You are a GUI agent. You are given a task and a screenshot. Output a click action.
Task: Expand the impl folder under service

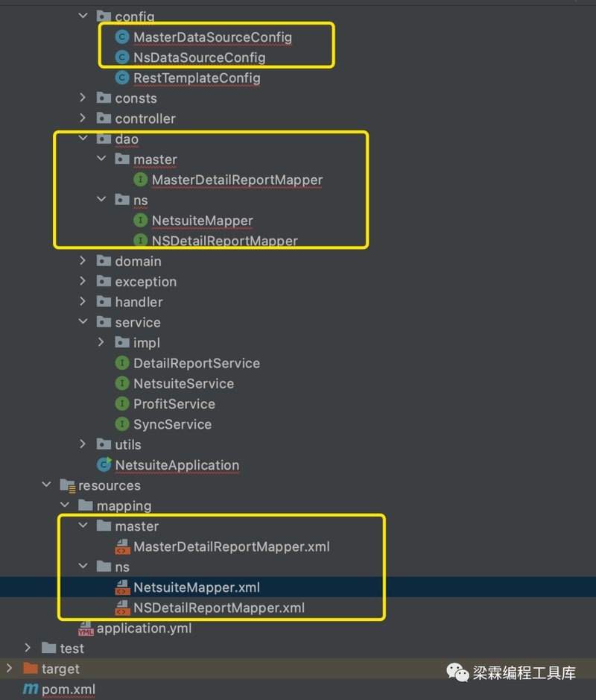pos(101,342)
